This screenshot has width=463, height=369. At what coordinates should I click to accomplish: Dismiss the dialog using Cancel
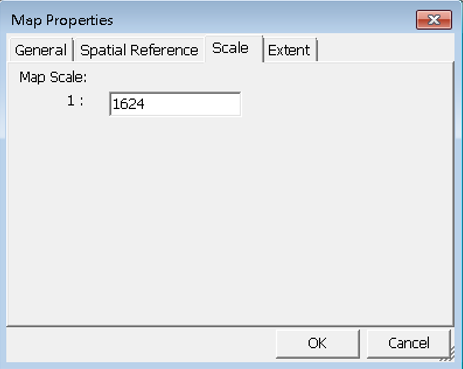409,343
